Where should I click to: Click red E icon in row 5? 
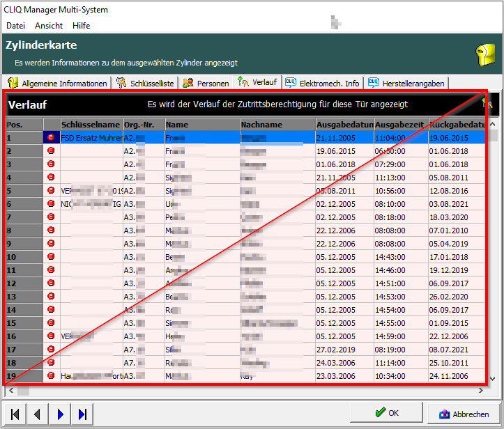[x=51, y=190]
